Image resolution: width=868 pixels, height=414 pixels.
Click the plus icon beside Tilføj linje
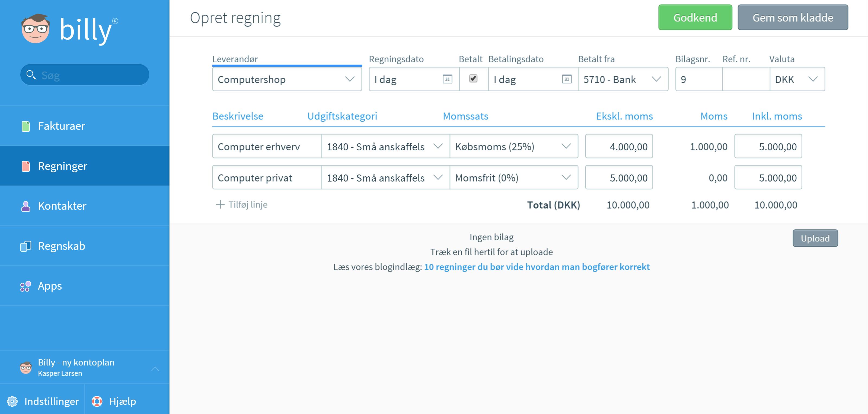tap(220, 204)
